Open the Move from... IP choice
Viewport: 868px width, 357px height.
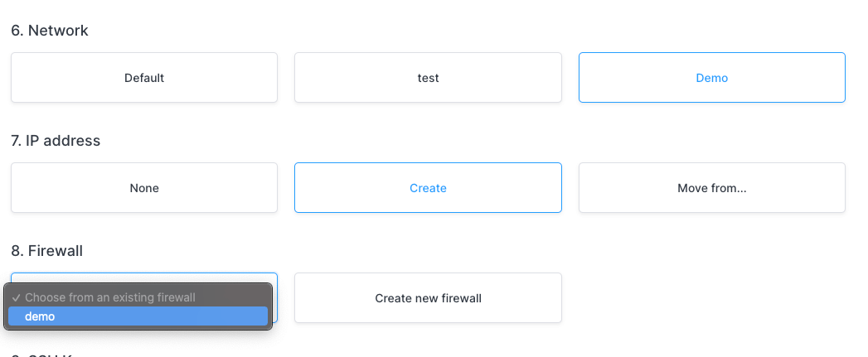click(x=711, y=188)
